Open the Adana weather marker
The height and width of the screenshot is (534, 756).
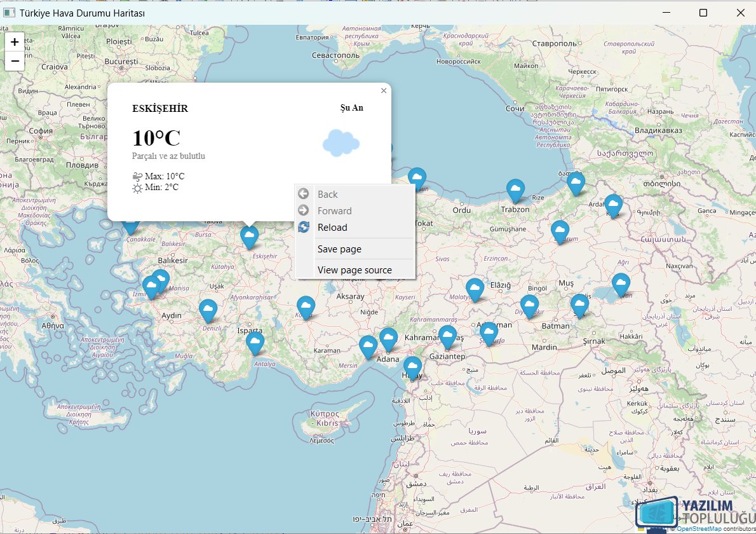click(389, 339)
